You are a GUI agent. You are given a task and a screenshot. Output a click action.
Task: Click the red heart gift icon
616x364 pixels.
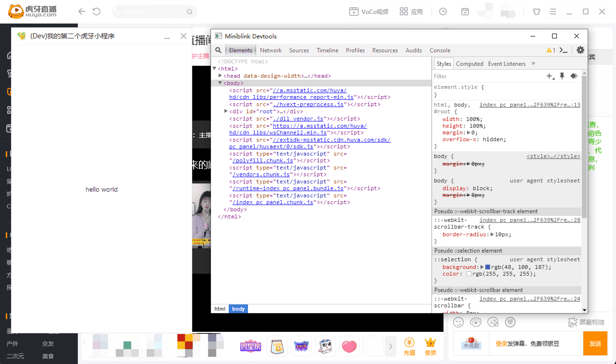[349, 346]
